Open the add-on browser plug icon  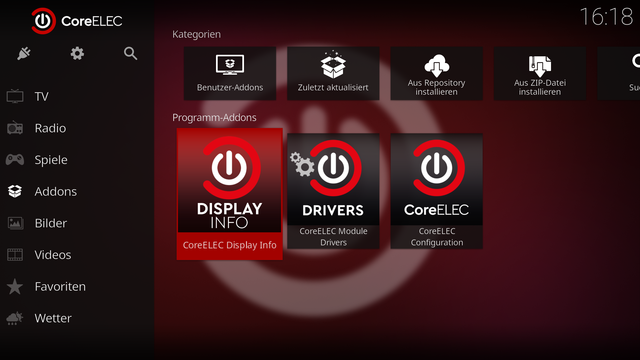(24, 53)
